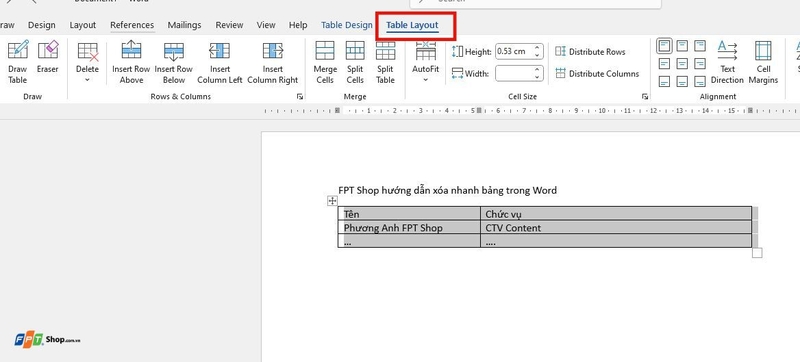Decrease column Width with down arrow
Screen dimensions: 800x362
[x=537, y=77]
